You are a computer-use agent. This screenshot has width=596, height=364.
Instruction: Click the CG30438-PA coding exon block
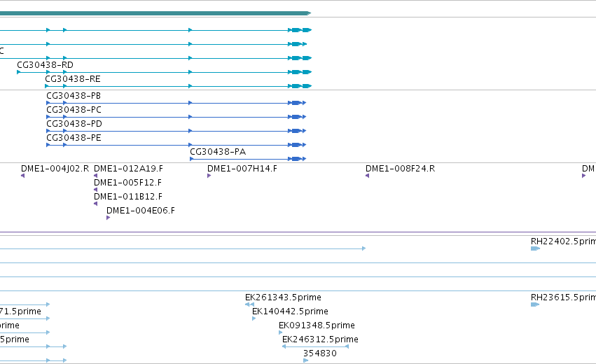296,159
